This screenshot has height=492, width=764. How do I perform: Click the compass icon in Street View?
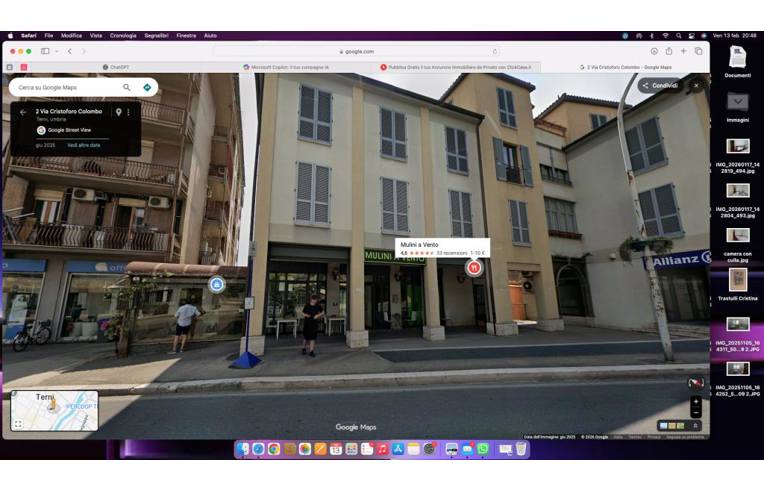coord(696,382)
